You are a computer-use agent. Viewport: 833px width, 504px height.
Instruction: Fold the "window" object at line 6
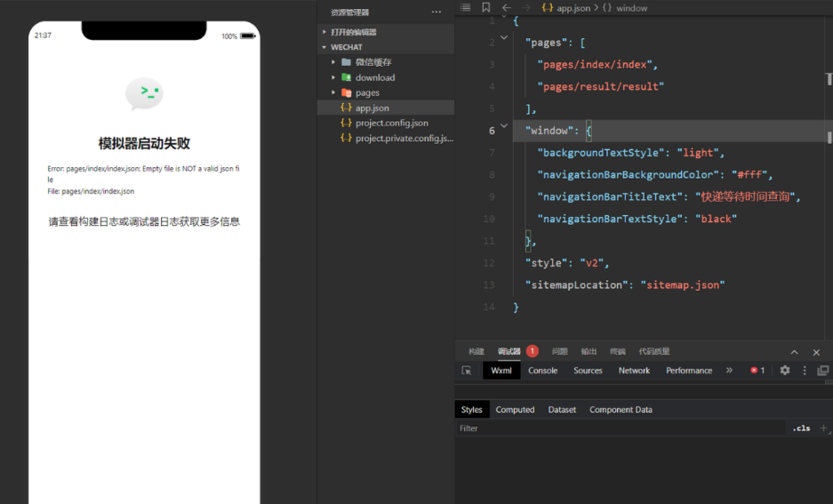pos(504,126)
